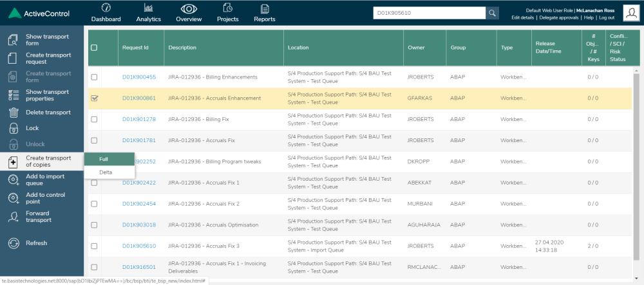The width and height of the screenshot is (644, 285).
Task: Check the box for D01K903018
Action: [x=94, y=225]
